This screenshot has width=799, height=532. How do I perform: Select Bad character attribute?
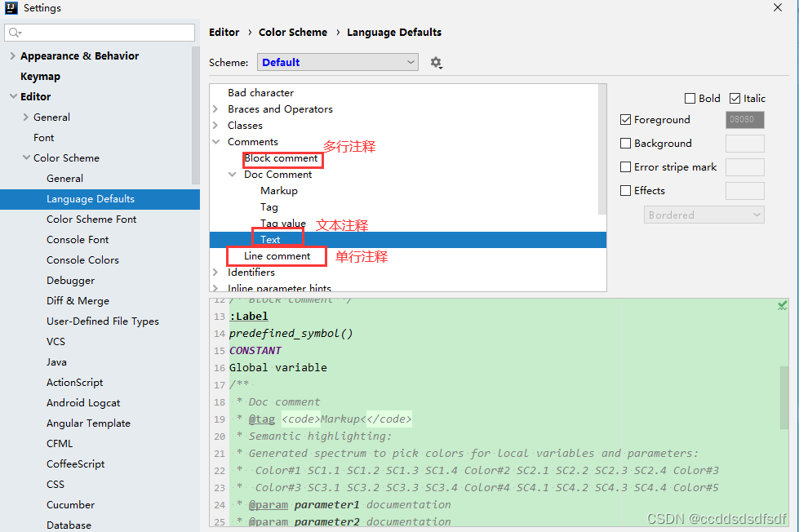pyautogui.click(x=261, y=93)
